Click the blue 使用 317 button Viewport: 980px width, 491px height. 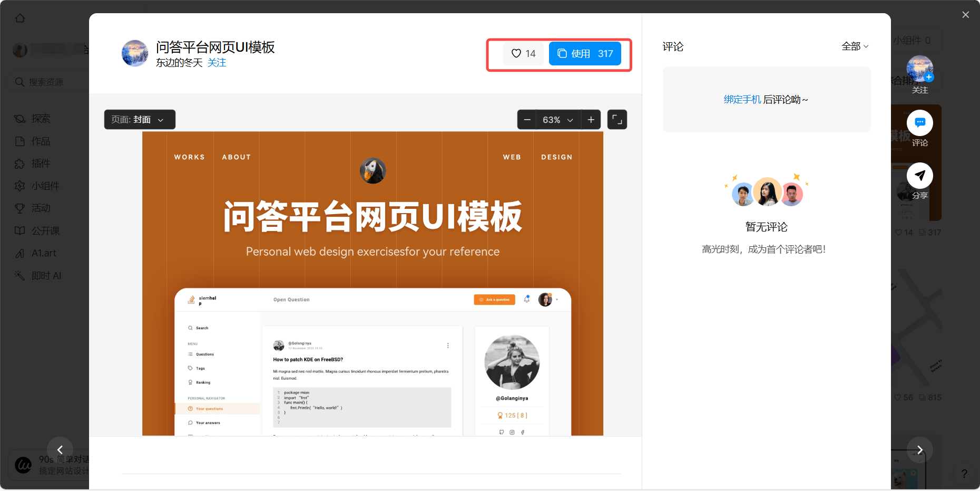click(x=585, y=54)
